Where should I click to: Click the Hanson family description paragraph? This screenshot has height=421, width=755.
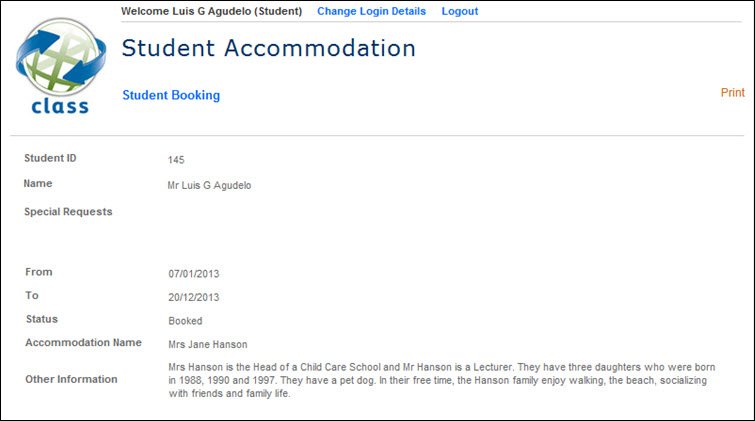tap(442, 380)
